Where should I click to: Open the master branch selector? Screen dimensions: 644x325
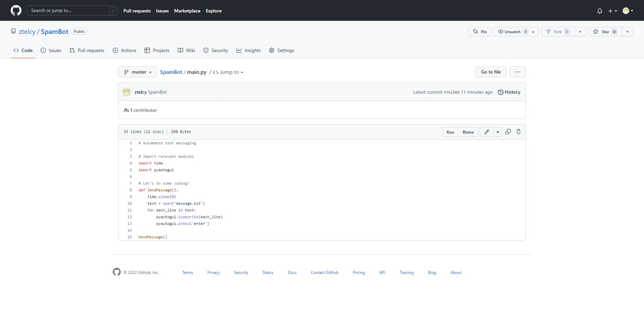pyautogui.click(x=137, y=72)
